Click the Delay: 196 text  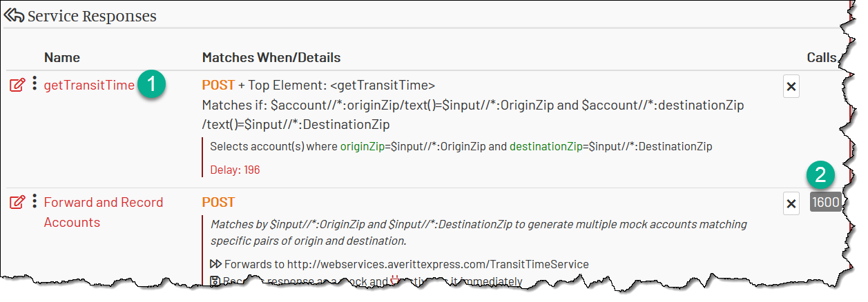[235, 170]
